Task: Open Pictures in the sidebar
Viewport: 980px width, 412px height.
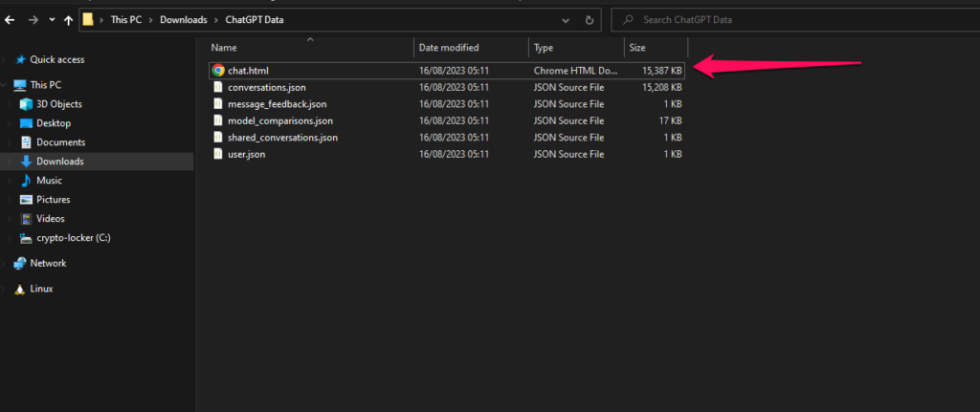Action: [x=54, y=200]
